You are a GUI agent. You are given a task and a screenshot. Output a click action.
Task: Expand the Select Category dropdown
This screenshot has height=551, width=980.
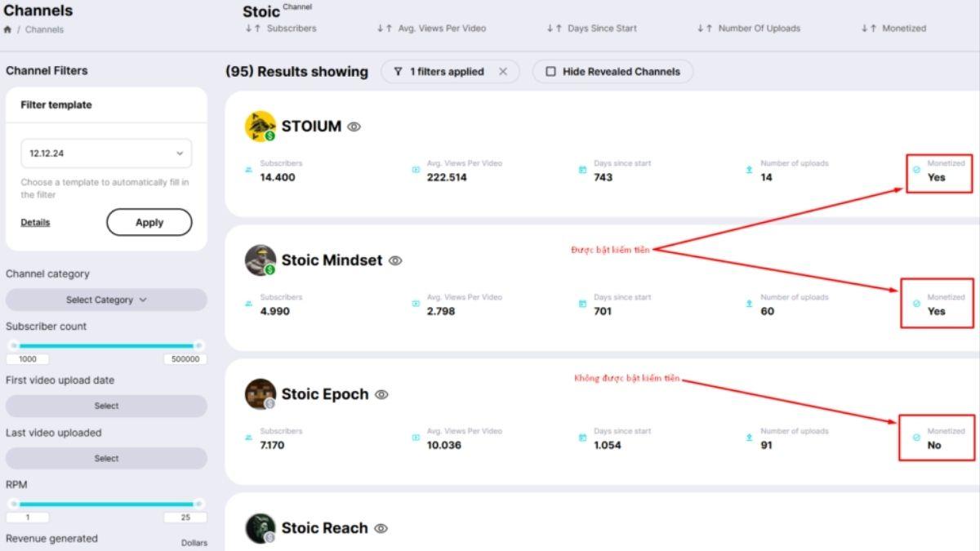point(106,300)
